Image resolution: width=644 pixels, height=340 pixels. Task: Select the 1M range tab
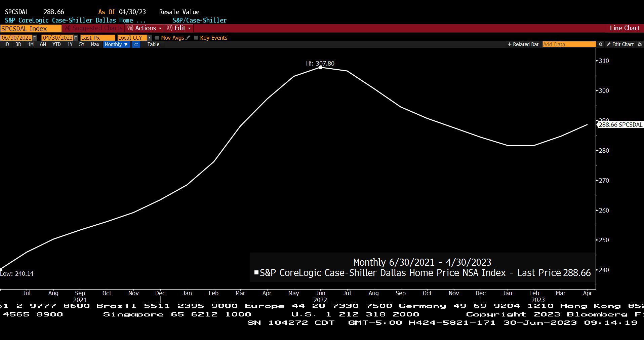coord(31,44)
